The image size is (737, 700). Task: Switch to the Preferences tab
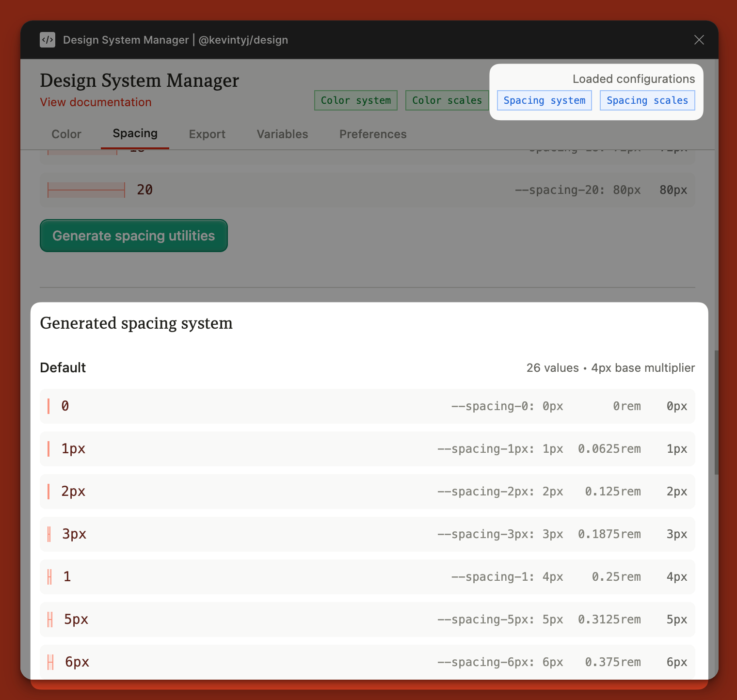click(373, 134)
